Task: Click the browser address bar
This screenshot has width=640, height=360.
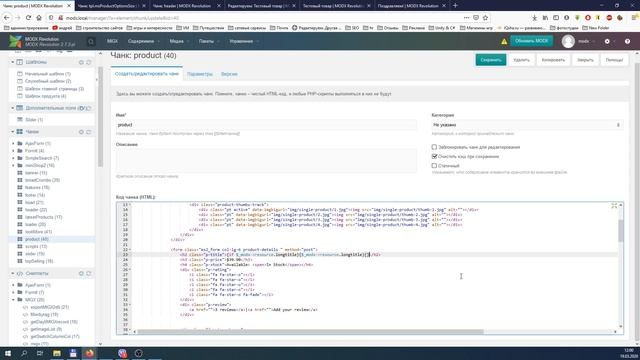Action: click(x=261, y=18)
